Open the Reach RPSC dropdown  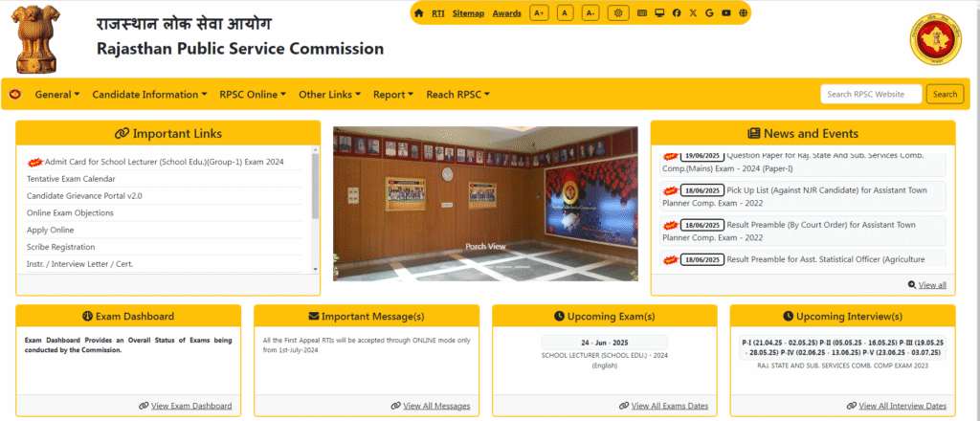pyautogui.click(x=458, y=95)
